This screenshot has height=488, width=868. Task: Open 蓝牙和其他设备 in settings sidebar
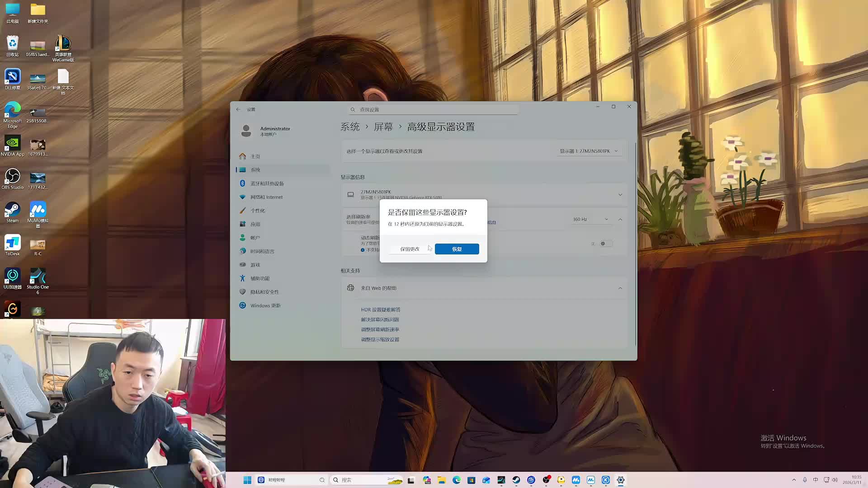point(267,183)
